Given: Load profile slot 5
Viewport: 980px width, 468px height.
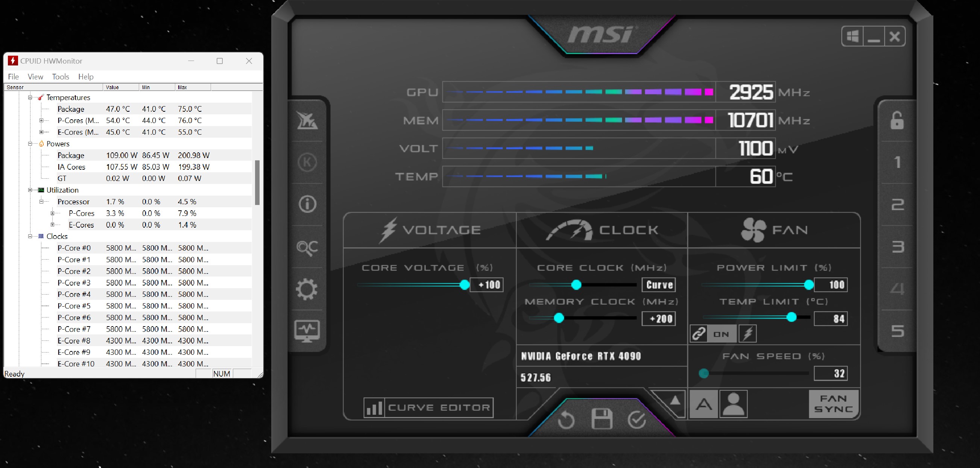Looking at the screenshot, I should coord(898,331).
